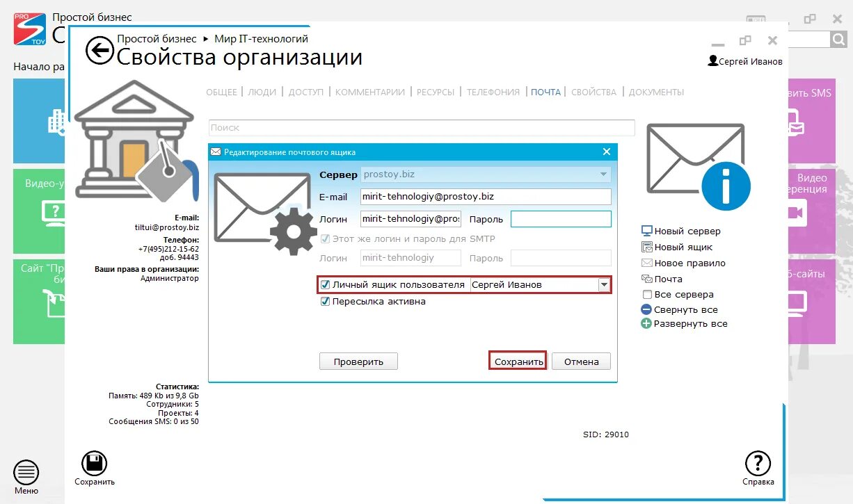Click Развернуть все plus icon

click(x=646, y=323)
